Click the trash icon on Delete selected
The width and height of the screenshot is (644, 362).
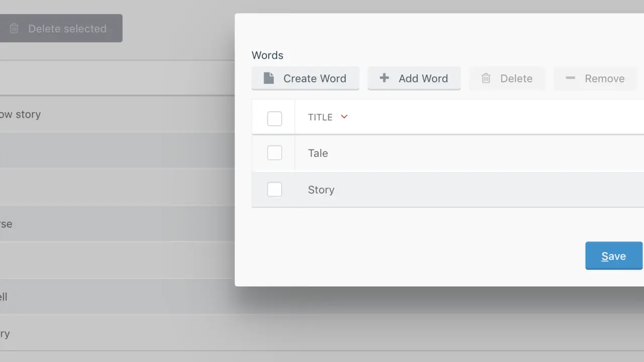coord(14,29)
